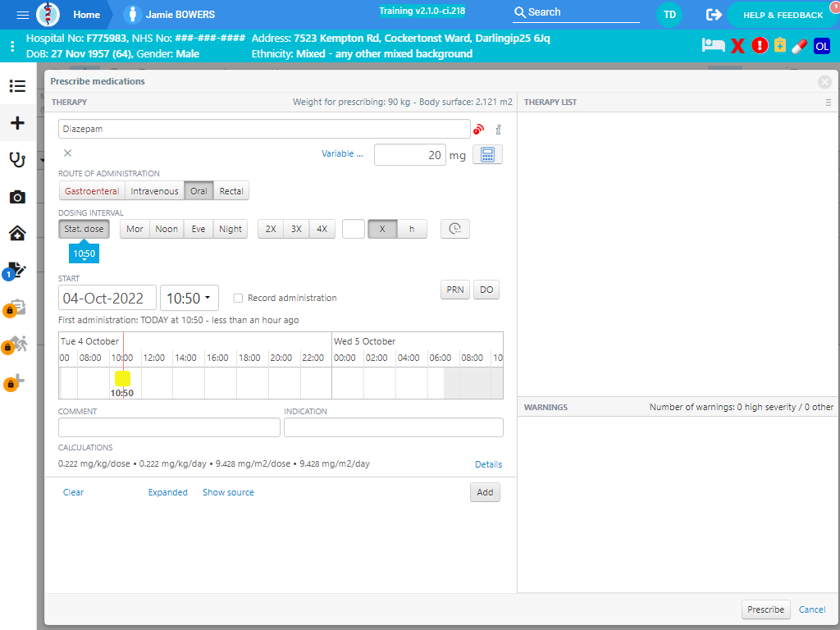Select the Mor dosing time
This screenshot has width=840, height=630.
coord(135,229)
